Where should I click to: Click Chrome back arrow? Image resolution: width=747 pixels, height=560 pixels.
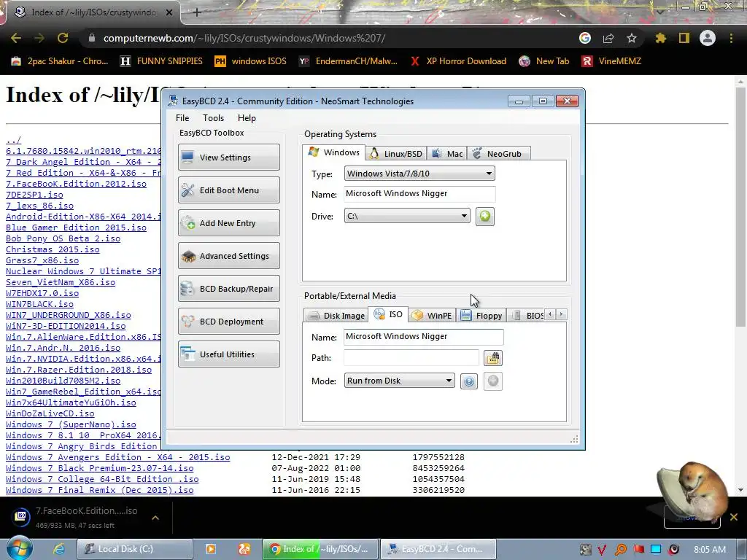16,38
